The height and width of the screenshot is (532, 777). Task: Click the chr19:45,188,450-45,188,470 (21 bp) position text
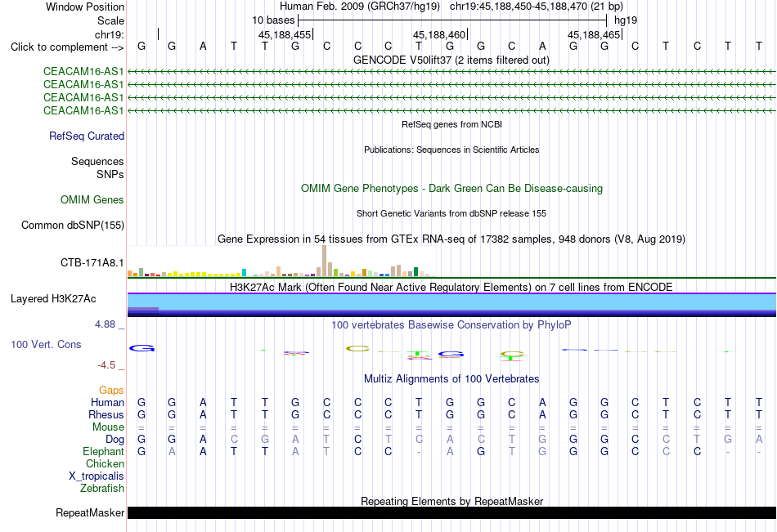(x=537, y=7)
